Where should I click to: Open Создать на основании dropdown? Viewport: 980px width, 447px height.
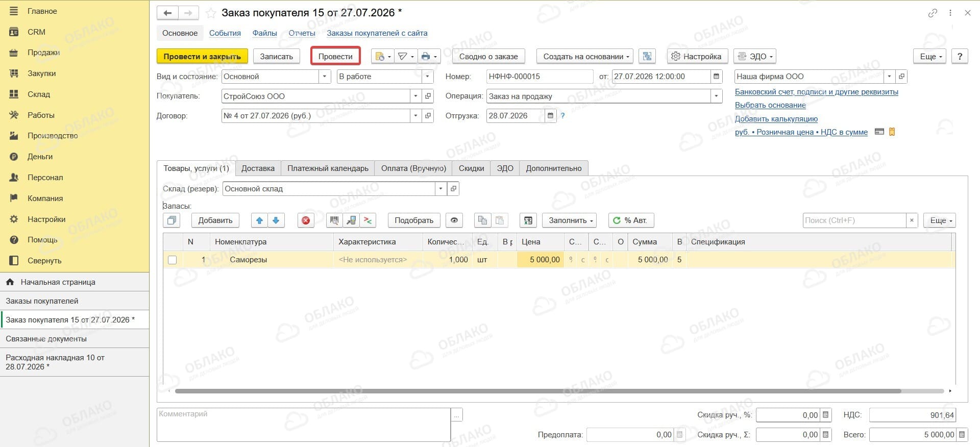[584, 56]
